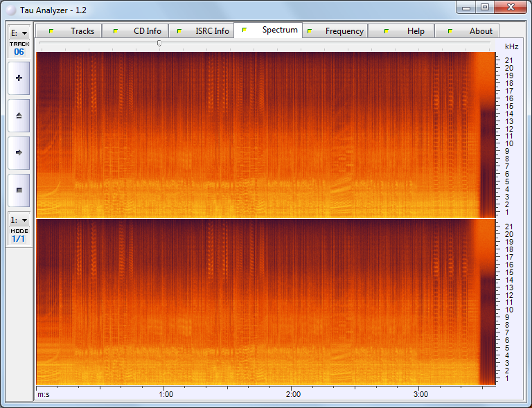Viewport: 532px width, 408px height.
Task: Maximize the Tau Analyzer window
Action: [485, 8]
